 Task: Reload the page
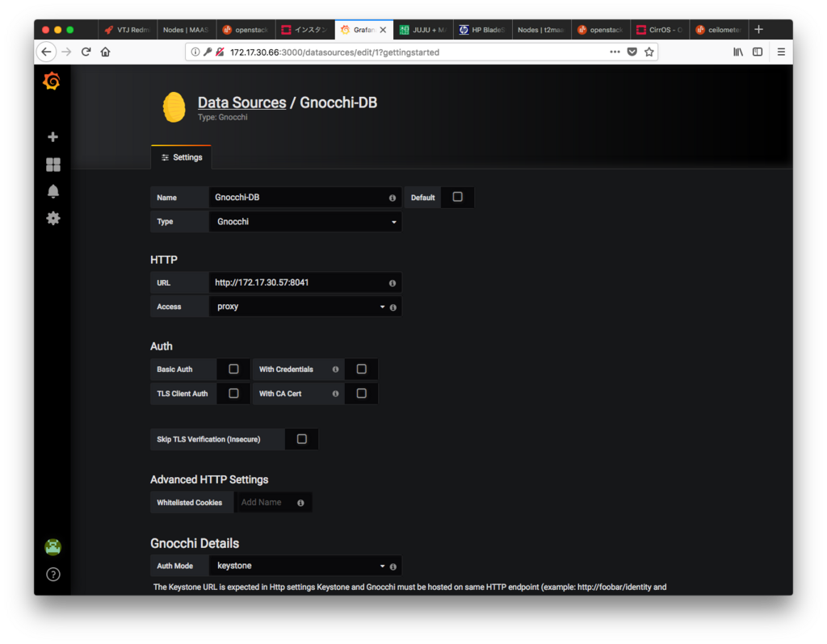(x=86, y=52)
